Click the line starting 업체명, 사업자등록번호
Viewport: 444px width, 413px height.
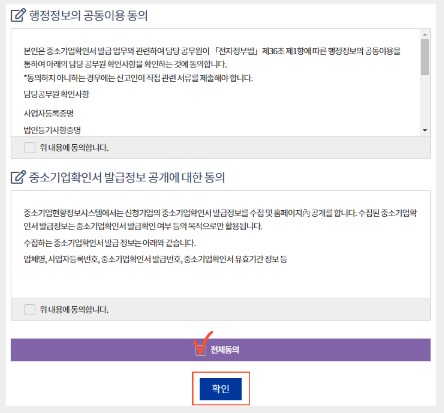[x=155, y=259]
